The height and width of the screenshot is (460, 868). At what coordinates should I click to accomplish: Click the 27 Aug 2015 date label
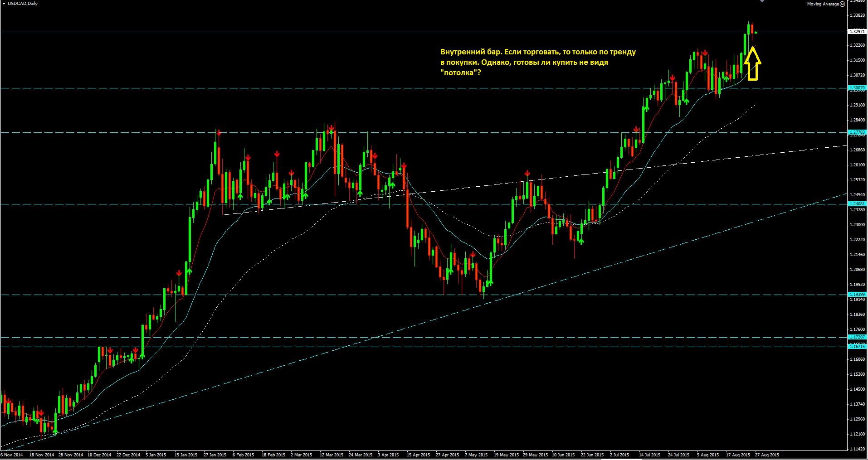click(767, 455)
